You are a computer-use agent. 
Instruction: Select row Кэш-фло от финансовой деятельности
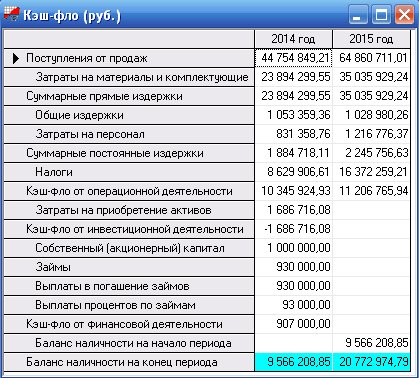coord(129,324)
